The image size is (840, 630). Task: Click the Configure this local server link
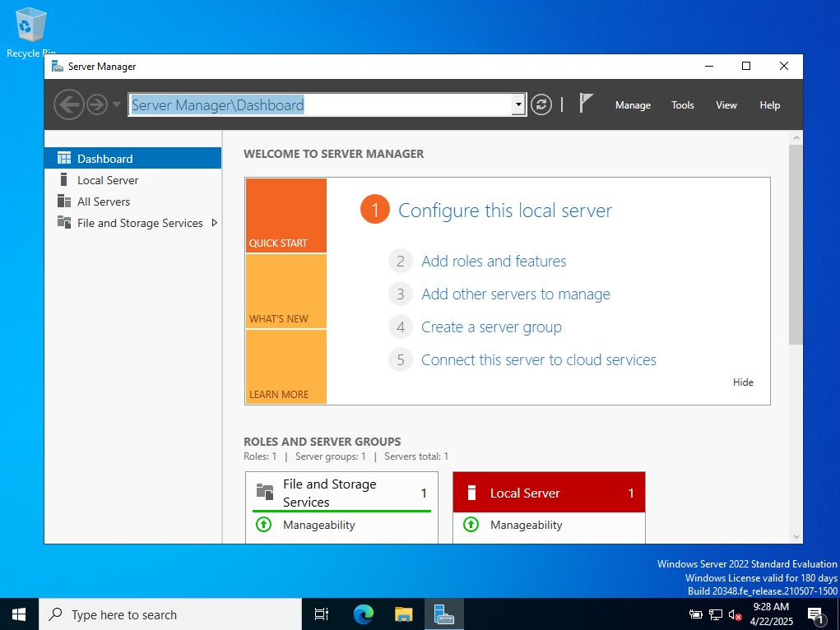[504, 211]
